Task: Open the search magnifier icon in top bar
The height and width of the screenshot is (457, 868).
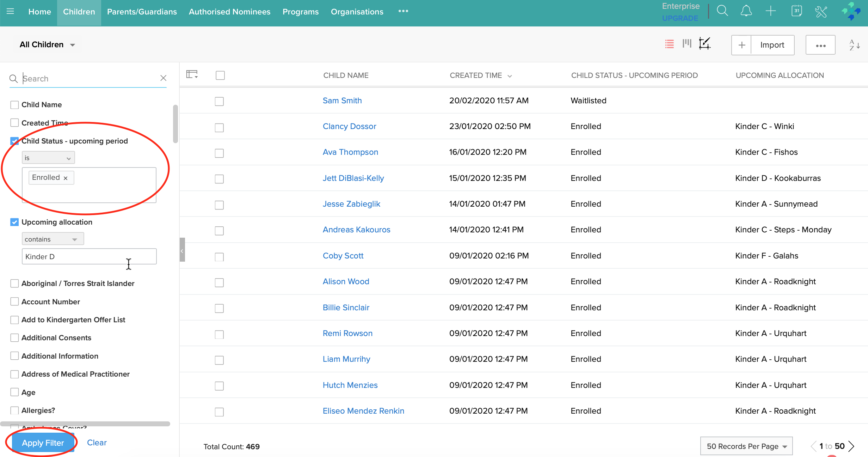Action: click(722, 11)
